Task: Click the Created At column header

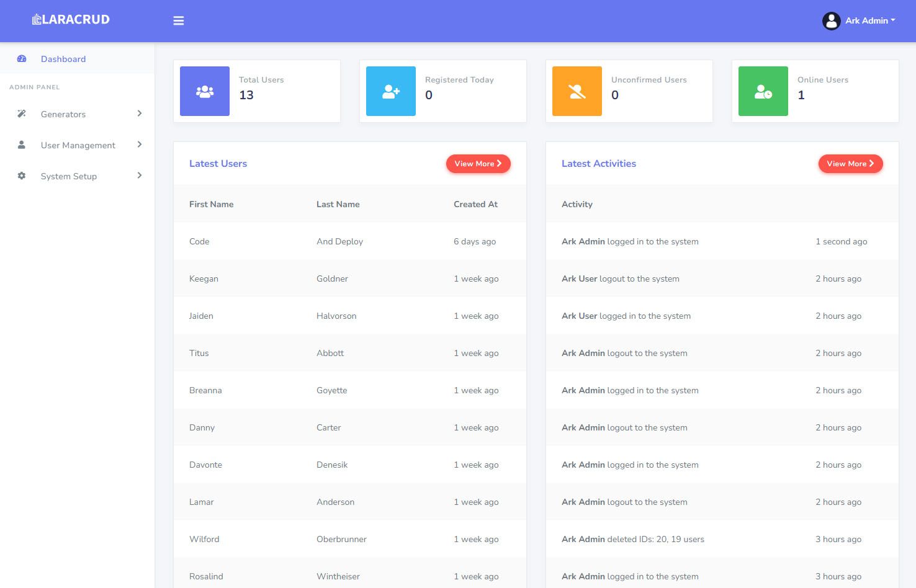Action: [475, 204]
